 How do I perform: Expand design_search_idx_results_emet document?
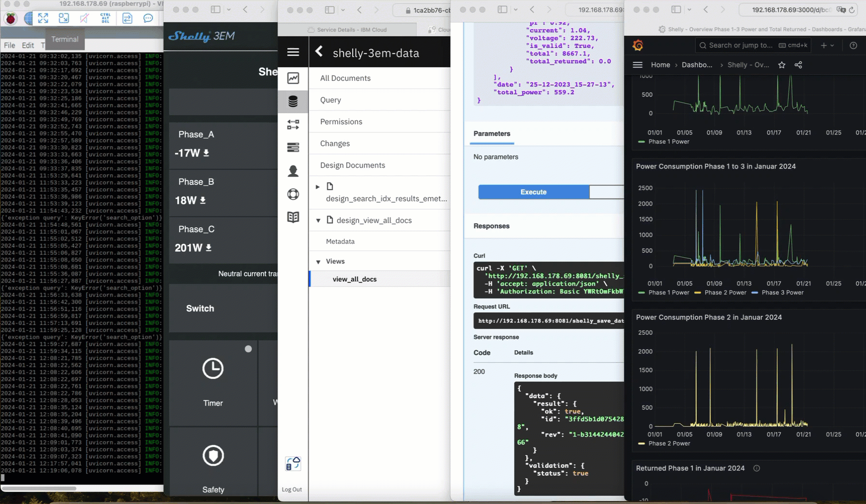pyautogui.click(x=318, y=187)
